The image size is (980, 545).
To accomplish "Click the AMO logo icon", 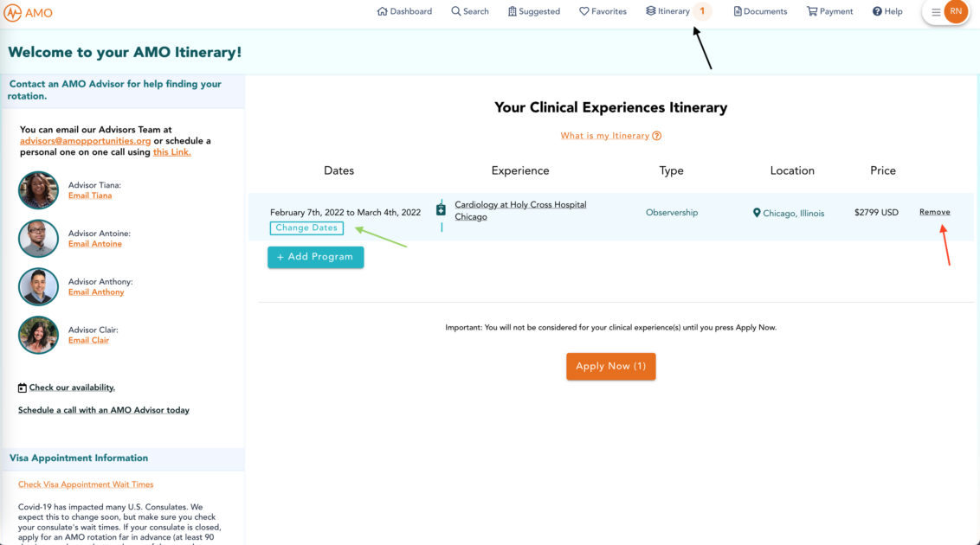I will (x=12, y=12).
